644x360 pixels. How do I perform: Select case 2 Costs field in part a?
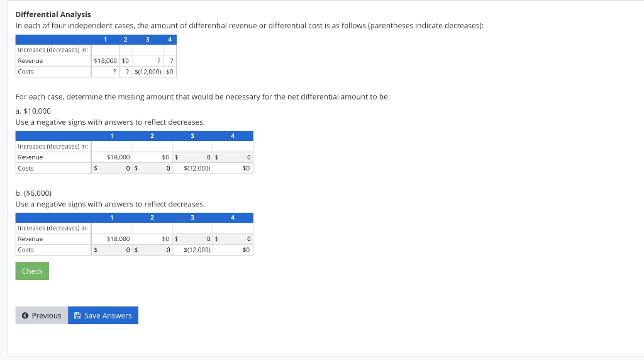click(x=155, y=168)
